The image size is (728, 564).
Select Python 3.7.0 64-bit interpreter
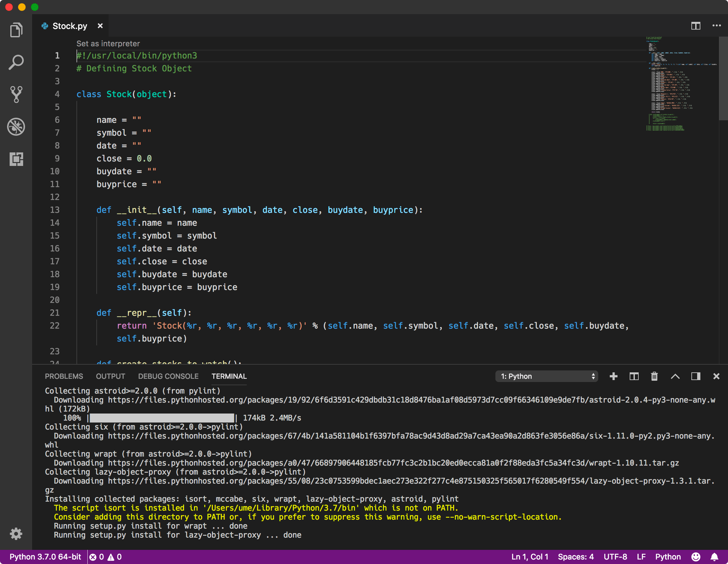tap(45, 557)
